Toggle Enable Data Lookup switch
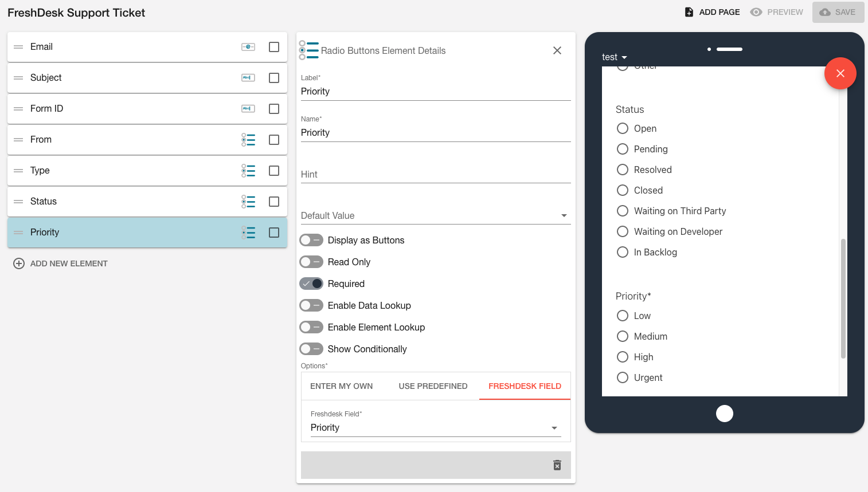868x492 pixels. [311, 305]
